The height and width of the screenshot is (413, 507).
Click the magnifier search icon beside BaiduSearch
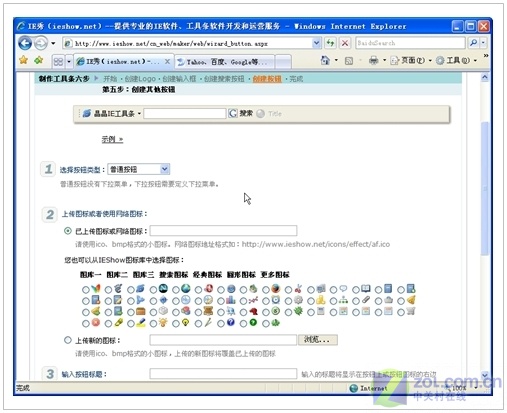point(473,43)
